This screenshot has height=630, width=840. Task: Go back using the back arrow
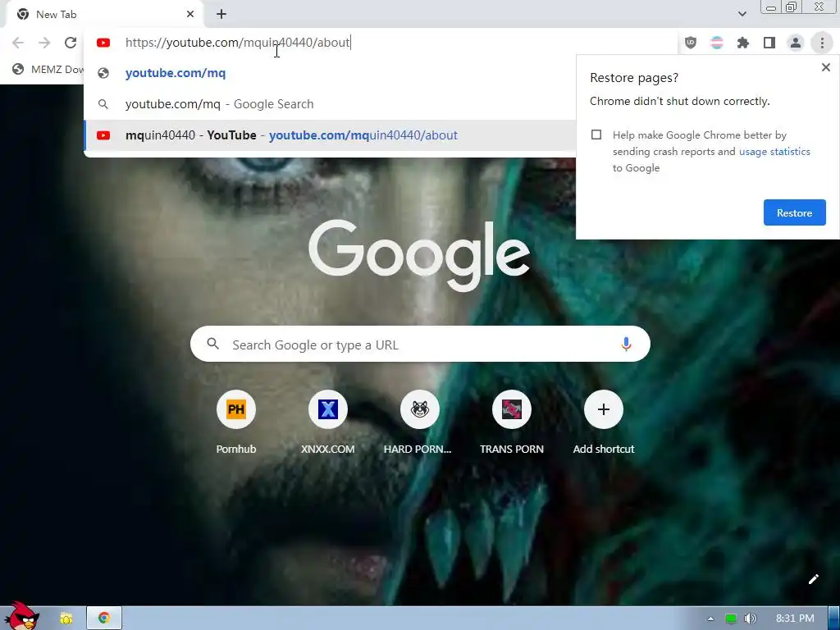tap(18, 43)
